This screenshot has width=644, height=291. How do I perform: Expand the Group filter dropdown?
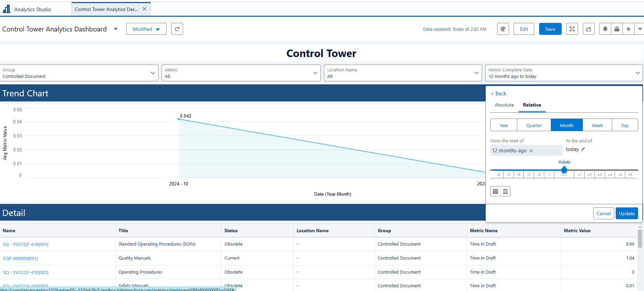tap(153, 73)
